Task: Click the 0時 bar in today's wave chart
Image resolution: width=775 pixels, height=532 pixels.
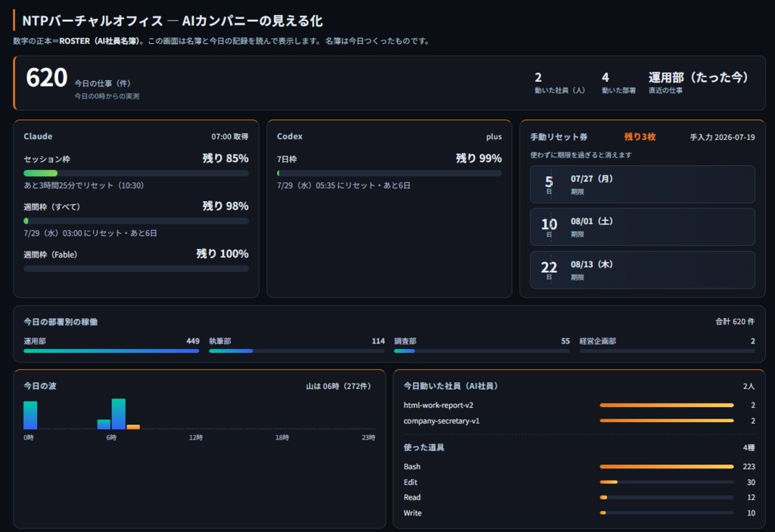Action: (x=30, y=415)
